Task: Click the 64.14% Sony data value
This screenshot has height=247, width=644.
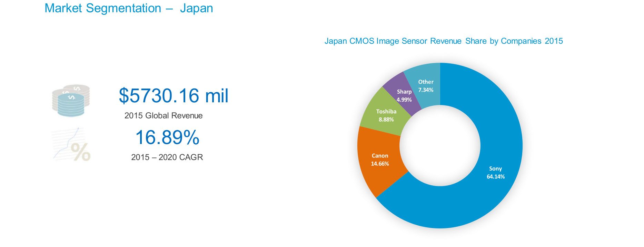Action: [495, 177]
